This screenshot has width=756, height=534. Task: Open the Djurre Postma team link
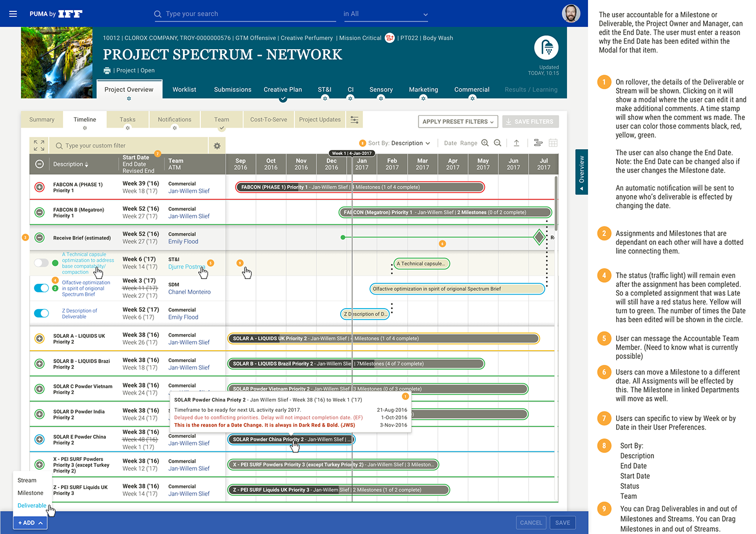186,266
